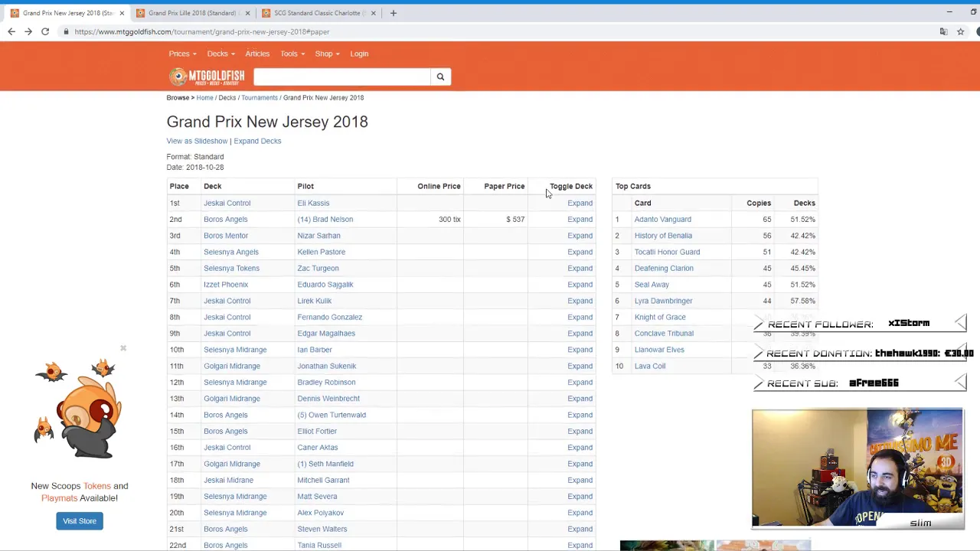980x551 pixels.
Task: Open Lava Coil card link
Action: (650, 366)
